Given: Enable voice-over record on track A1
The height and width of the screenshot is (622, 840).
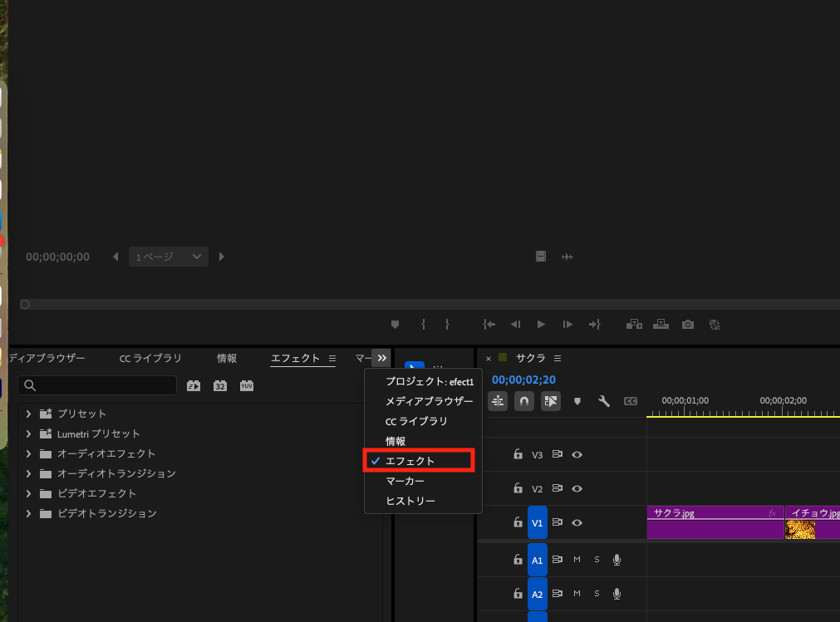Looking at the screenshot, I should [616, 560].
